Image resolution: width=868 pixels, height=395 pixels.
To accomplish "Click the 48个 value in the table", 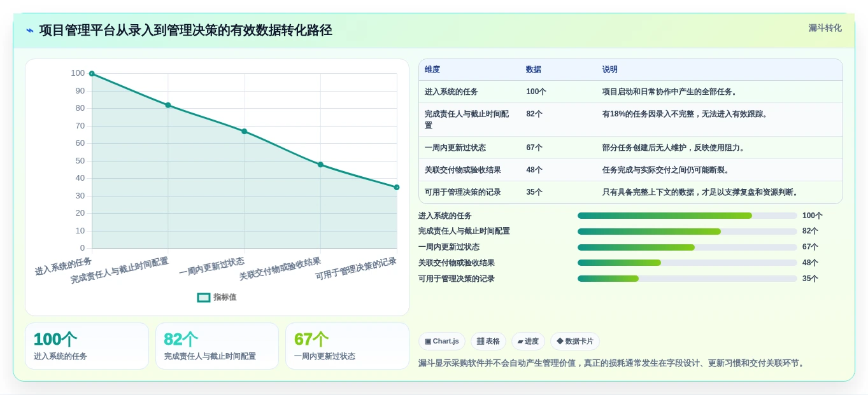I will pyautogui.click(x=534, y=170).
